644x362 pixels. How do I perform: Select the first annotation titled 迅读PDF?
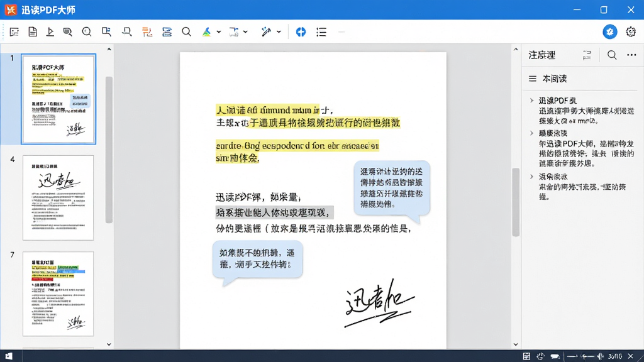(557, 101)
